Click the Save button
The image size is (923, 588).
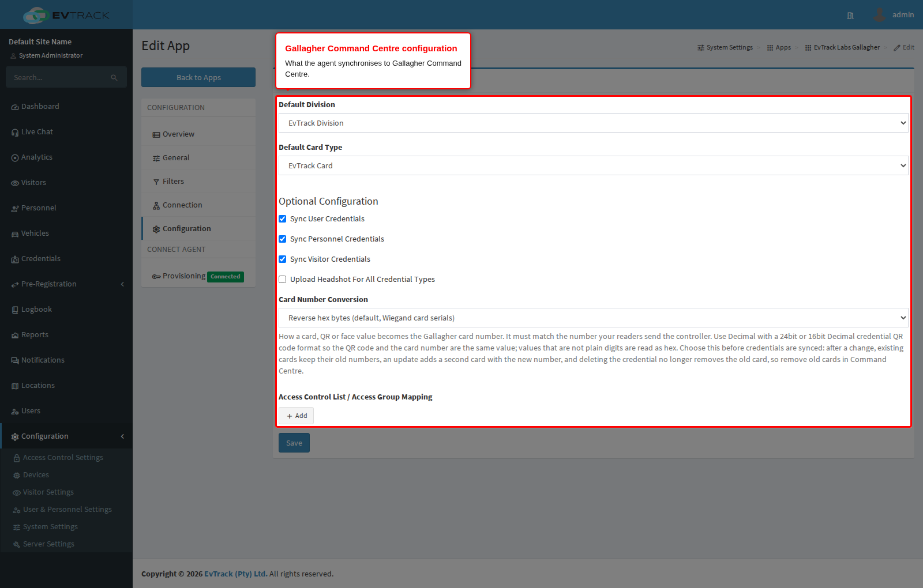[x=294, y=443]
